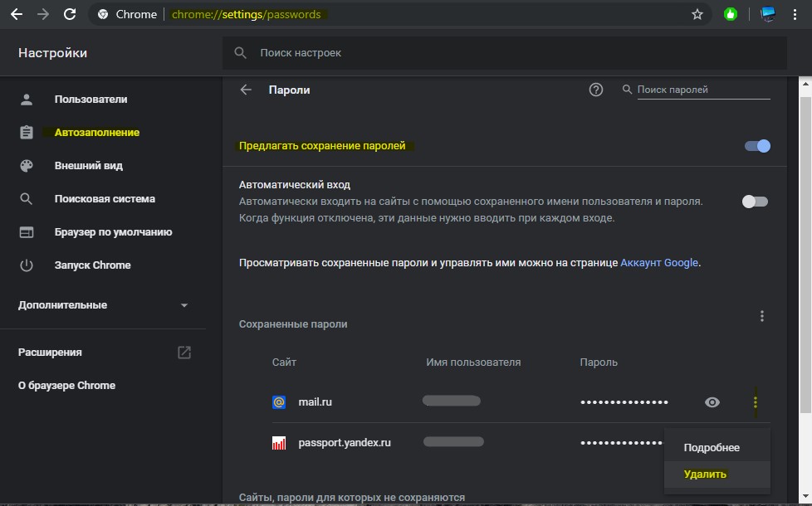Reload the page with the refresh icon
The width and height of the screenshot is (812, 506).
pyautogui.click(x=70, y=14)
